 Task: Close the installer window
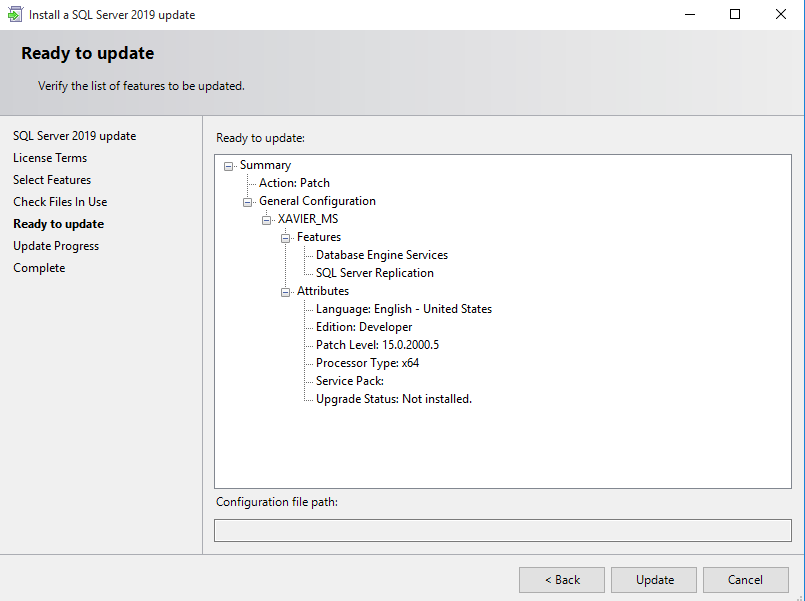(x=781, y=14)
